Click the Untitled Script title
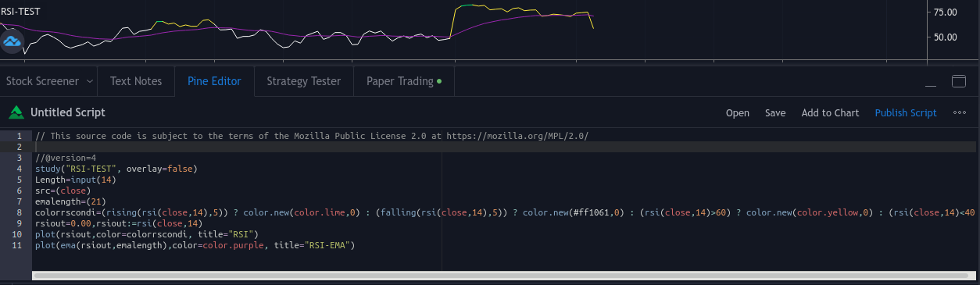The width and height of the screenshot is (980, 285). point(68,112)
